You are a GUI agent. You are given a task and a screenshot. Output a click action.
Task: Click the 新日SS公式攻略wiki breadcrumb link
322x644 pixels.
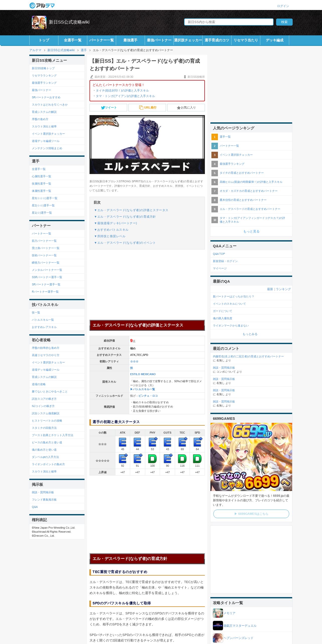pyautogui.click(x=61, y=50)
